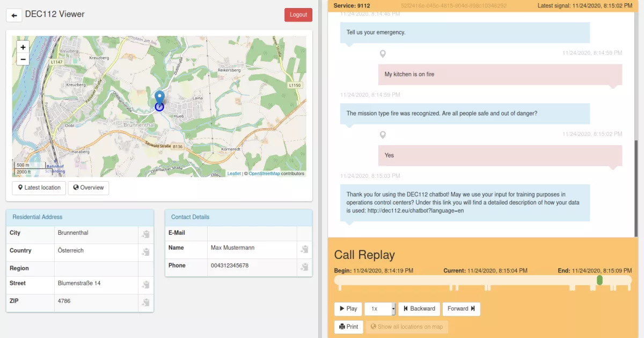Copy the Street value Blumenstraße 14
Screen dimensions: 644x338
[x=145, y=285]
